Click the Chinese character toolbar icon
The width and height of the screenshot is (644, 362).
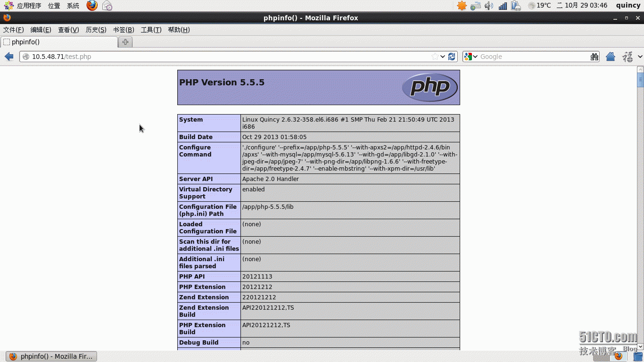tap(627, 57)
